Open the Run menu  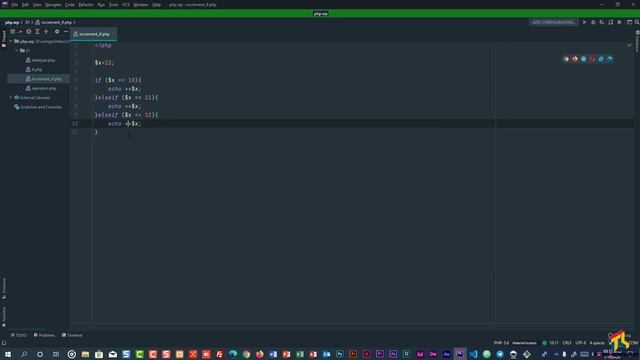click(101, 4)
